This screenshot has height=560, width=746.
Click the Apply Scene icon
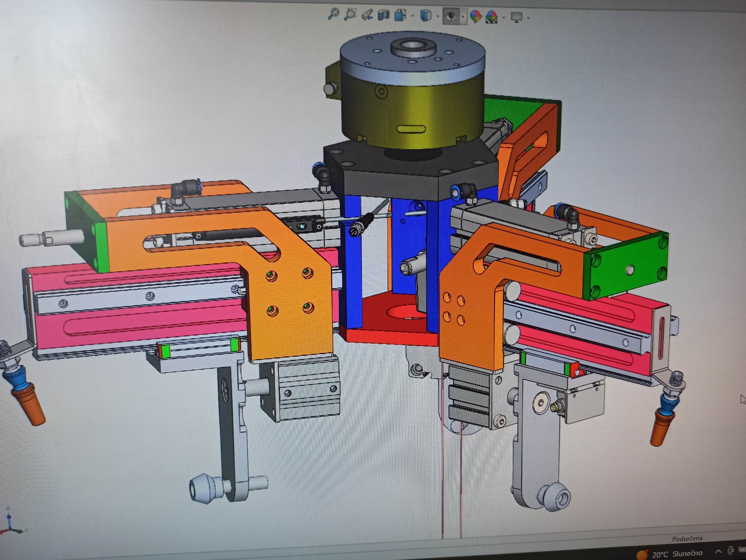click(492, 17)
